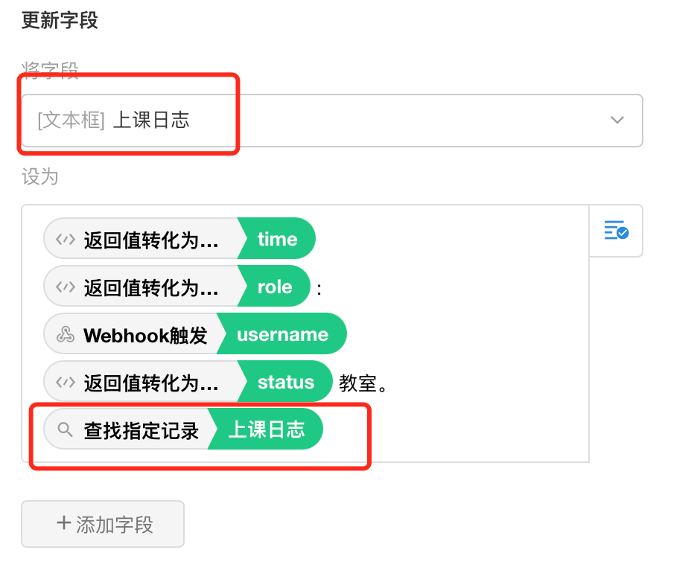Expand the chevron on the field selector

[617, 120]
